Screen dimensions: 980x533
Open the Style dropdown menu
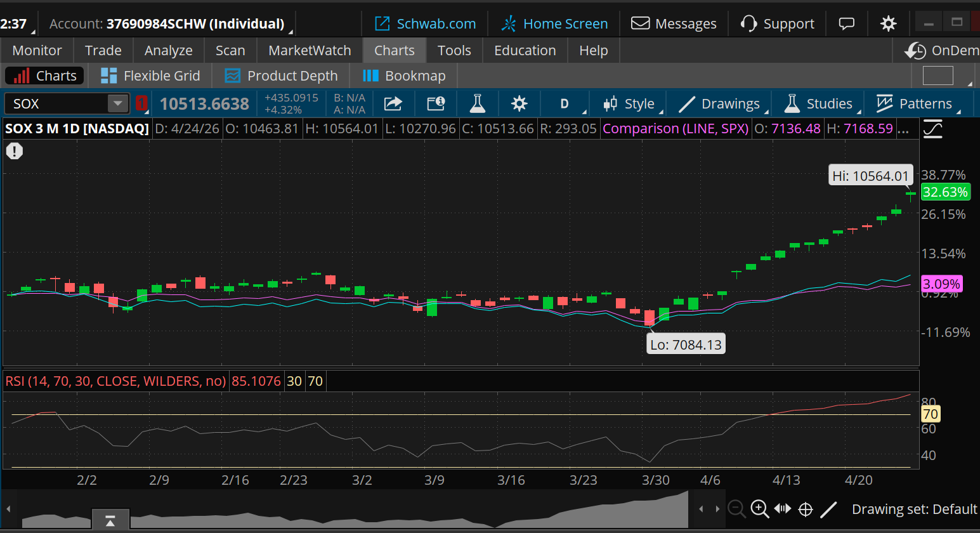tap(629, 103)
